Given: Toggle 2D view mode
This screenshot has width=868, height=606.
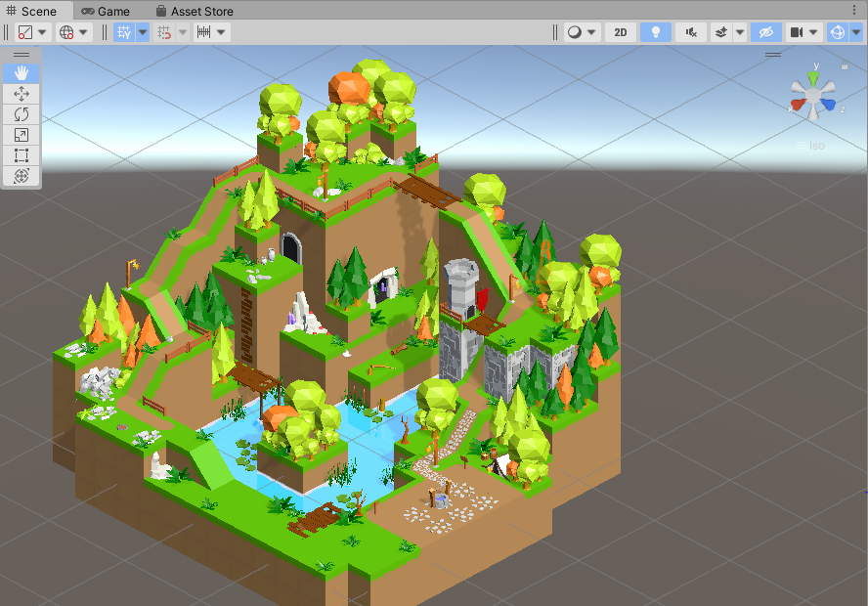Looking at the screenshot, I should 620,32.
